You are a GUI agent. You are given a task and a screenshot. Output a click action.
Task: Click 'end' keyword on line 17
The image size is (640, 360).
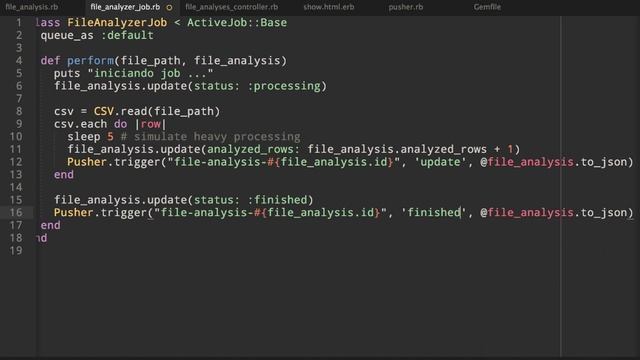(50, 225)
